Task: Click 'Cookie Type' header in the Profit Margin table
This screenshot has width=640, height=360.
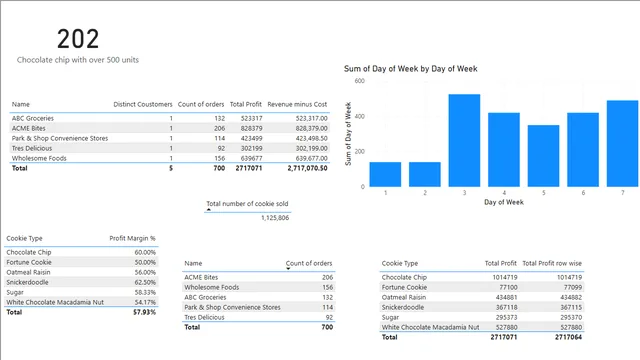Action: click(x=24, y=238)
